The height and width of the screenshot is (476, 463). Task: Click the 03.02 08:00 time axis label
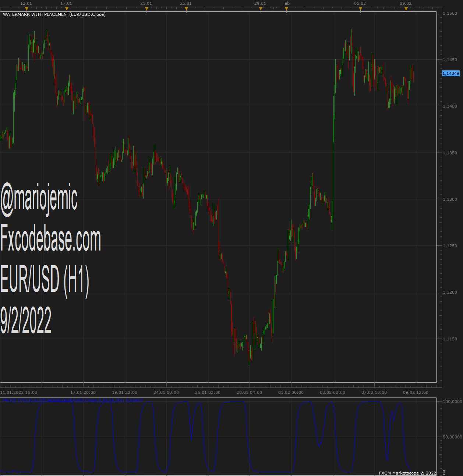(333, 392)
